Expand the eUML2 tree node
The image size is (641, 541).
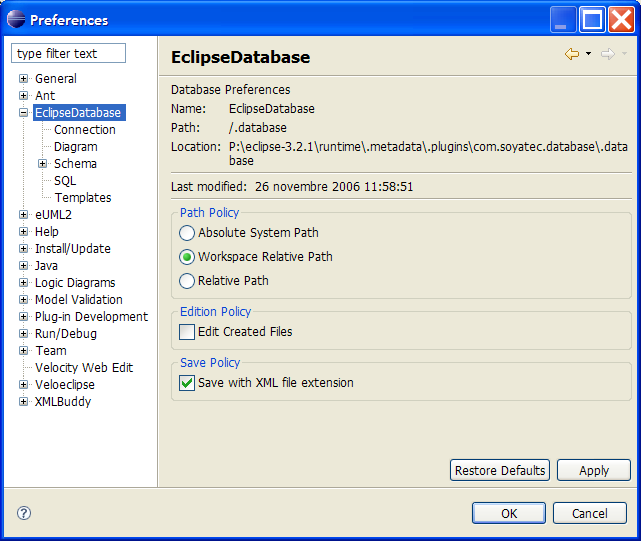tap(24, 215)
